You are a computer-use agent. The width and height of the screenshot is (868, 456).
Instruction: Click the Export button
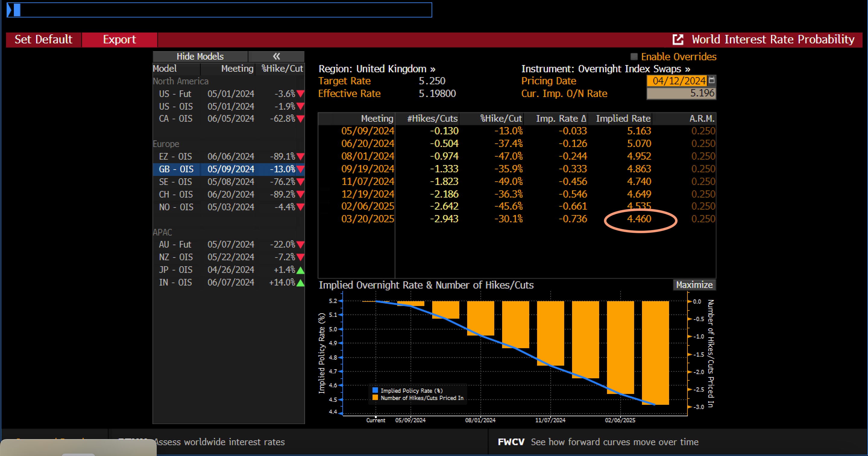(120, 39)
